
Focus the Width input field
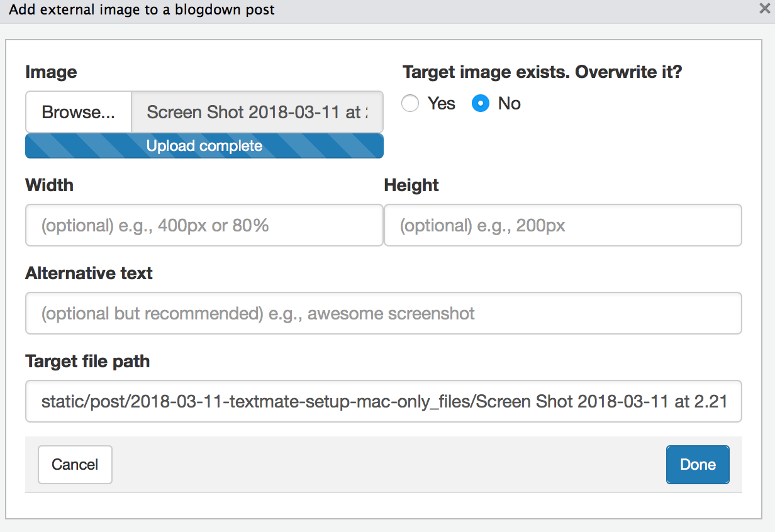(x=204, y=225)
